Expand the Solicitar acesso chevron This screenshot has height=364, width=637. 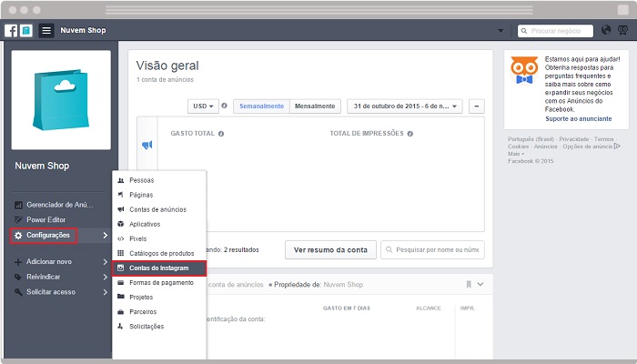click(106, 292)
